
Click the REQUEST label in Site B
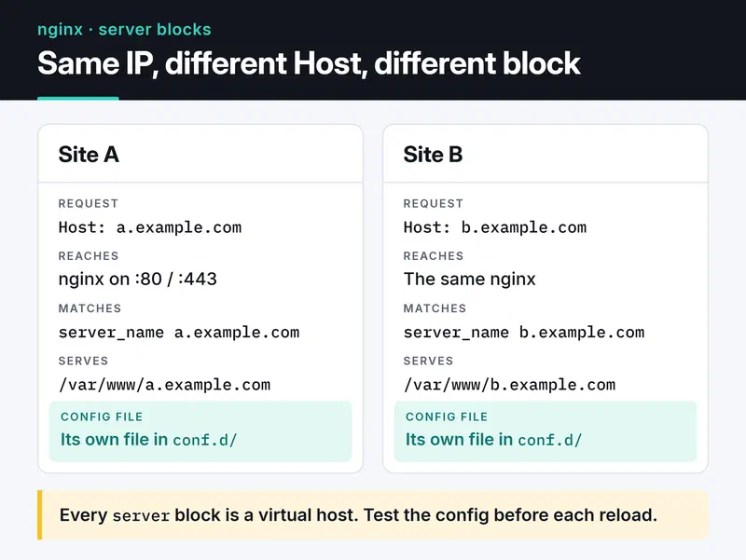[434, 203]
